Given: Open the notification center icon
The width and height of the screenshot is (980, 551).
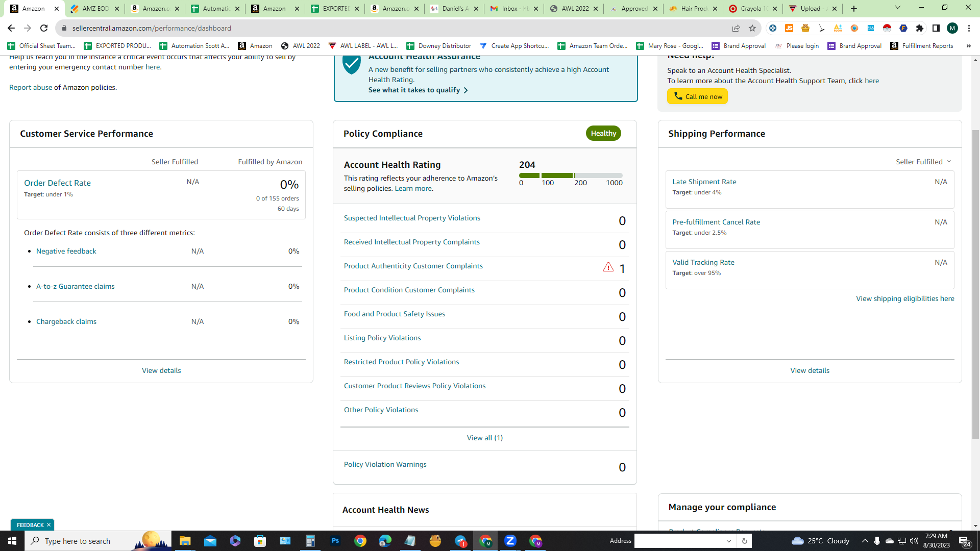Looking at the screenshot, I should coord(964,541).
